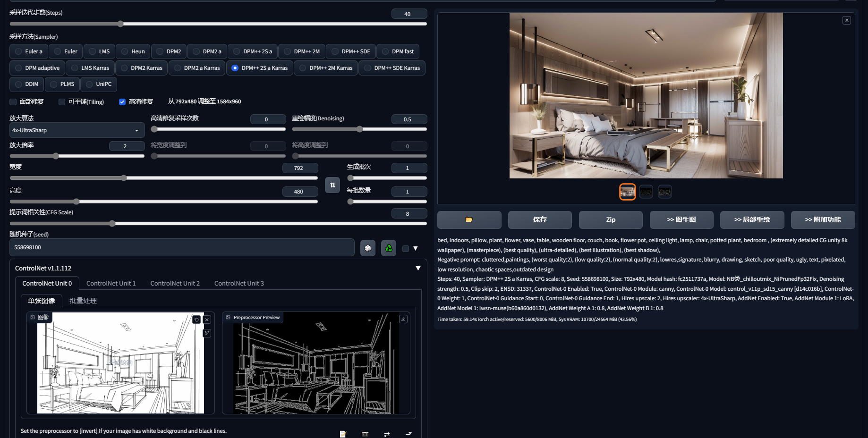Switch to the 批量处理 tab
This screenshot has width=868, height=438.
click(x=83, y=301)
